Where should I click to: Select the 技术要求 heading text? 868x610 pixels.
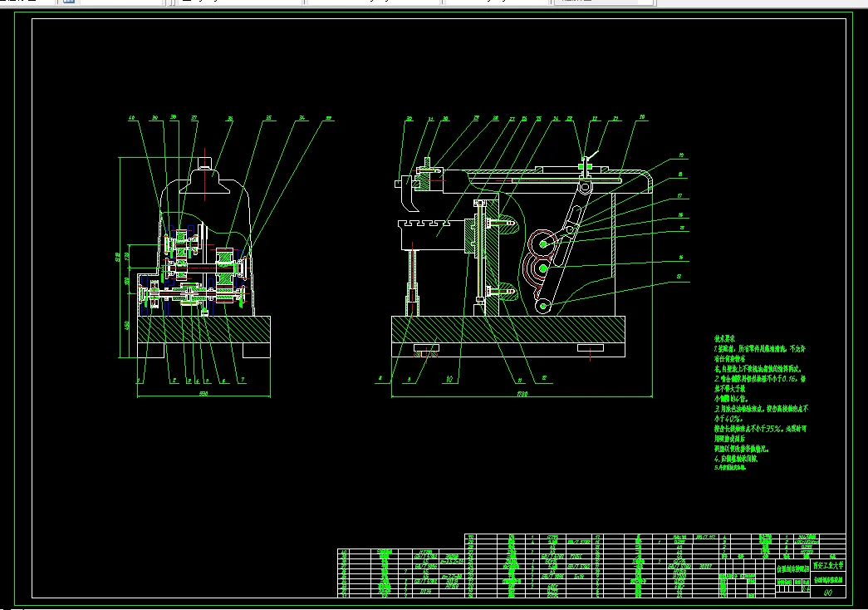(724, 338)
